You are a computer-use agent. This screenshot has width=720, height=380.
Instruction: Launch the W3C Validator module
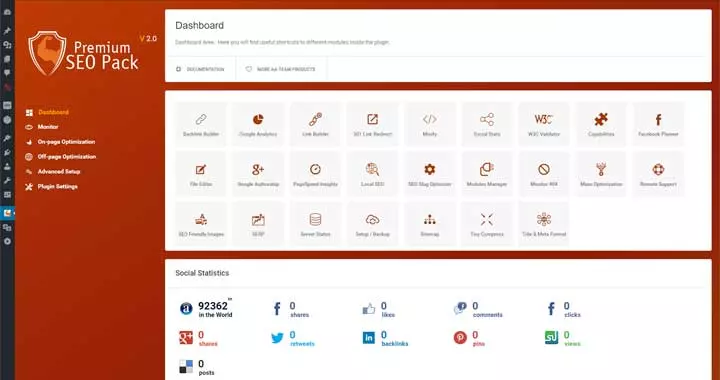[x=544, y=124]
